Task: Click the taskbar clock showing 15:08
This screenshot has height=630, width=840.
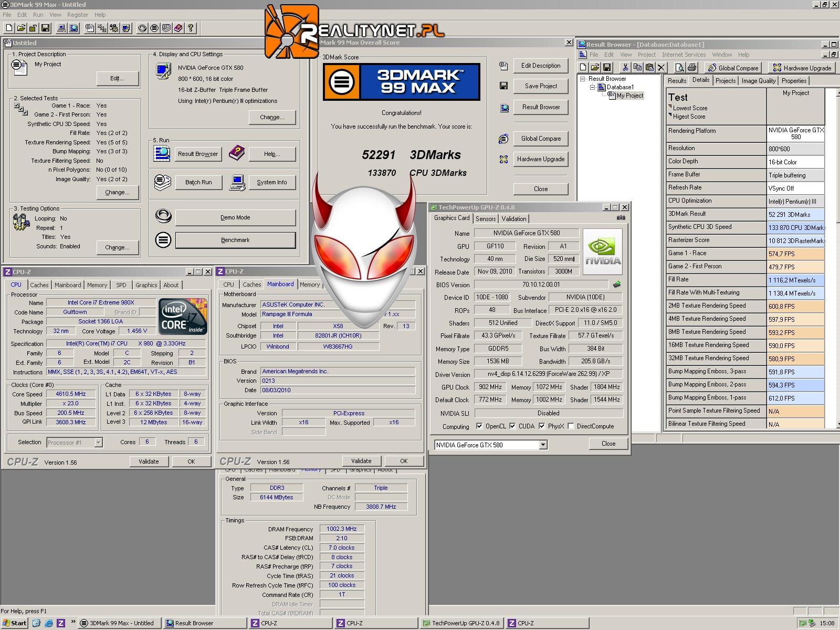Action: [x=827, y=623]
